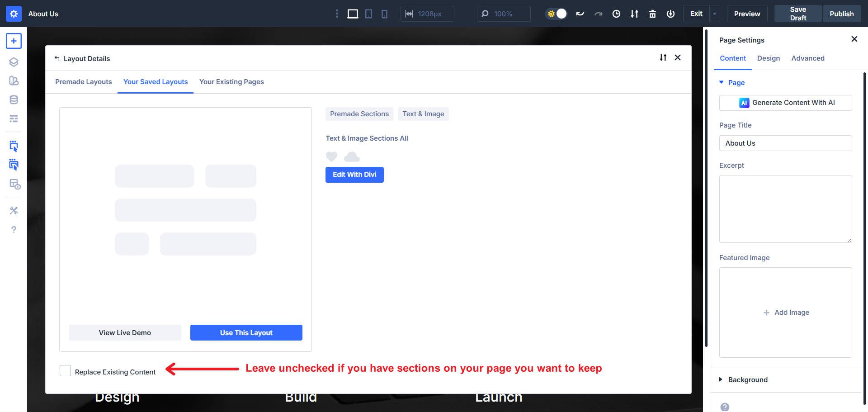Switch to the Premade Layouts tab
This screenshot has width=868, height=412.
click(83, 82)
